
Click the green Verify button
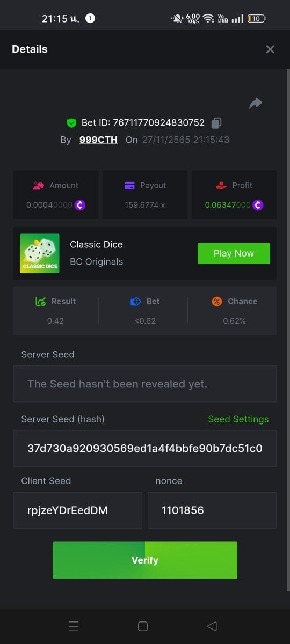[145, 560]
